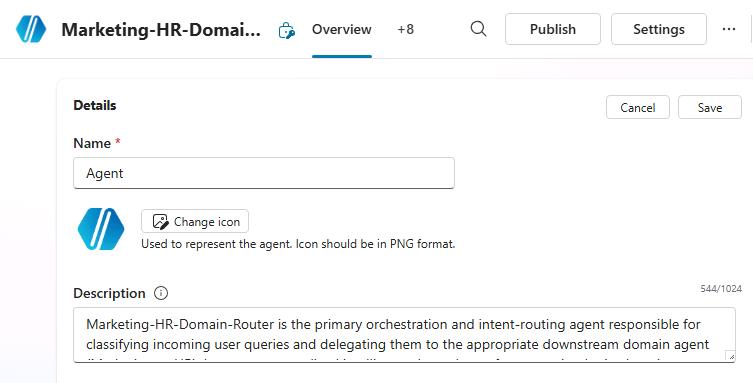Screen dimensions: 753x383
Task: Click the resize handle of Description box
Action: click(x=730, y=356)
